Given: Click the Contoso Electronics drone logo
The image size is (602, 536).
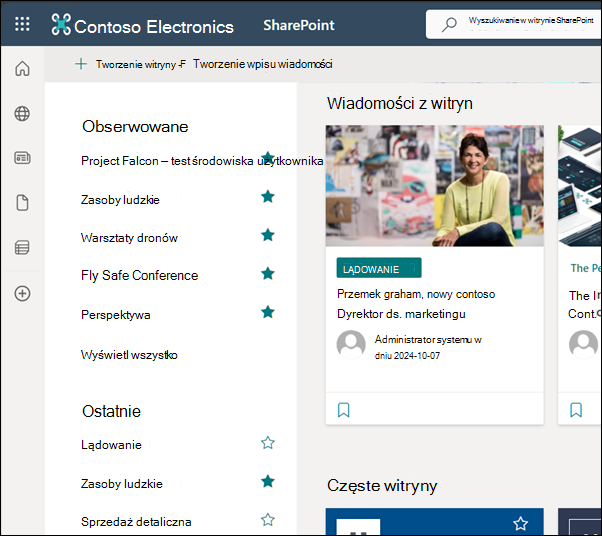Looking at the screenshot, I should click(61, 24).
